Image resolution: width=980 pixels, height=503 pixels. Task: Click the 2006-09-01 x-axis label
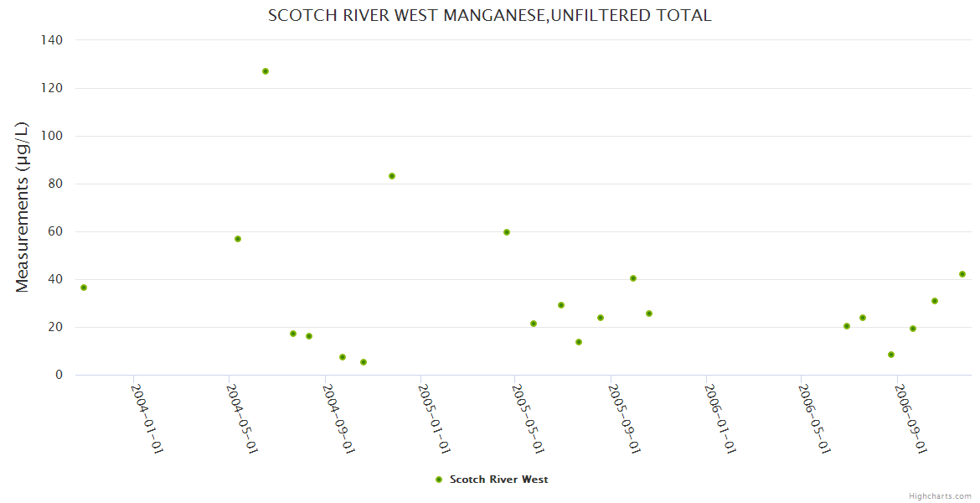[x=910, y=418]
